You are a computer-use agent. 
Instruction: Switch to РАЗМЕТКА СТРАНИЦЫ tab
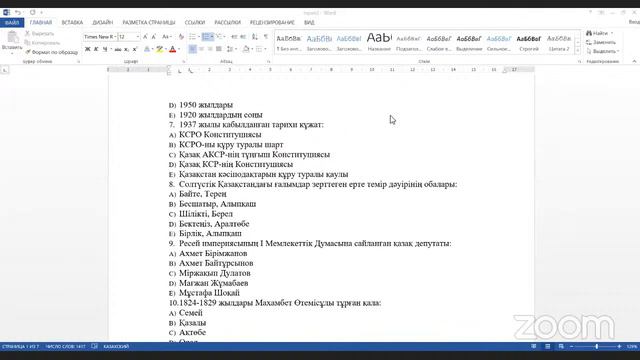coord(149,22)
